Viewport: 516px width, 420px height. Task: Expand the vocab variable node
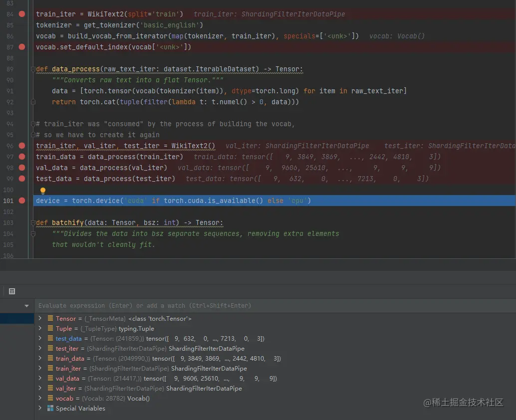click(40, 398)
